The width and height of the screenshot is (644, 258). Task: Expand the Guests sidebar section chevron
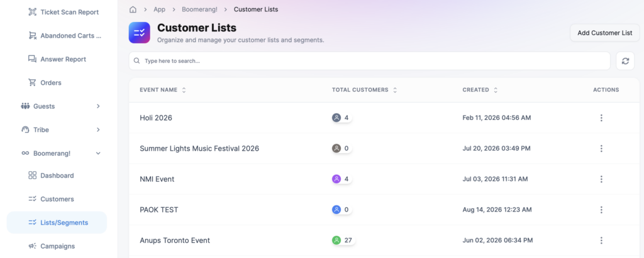98,106
